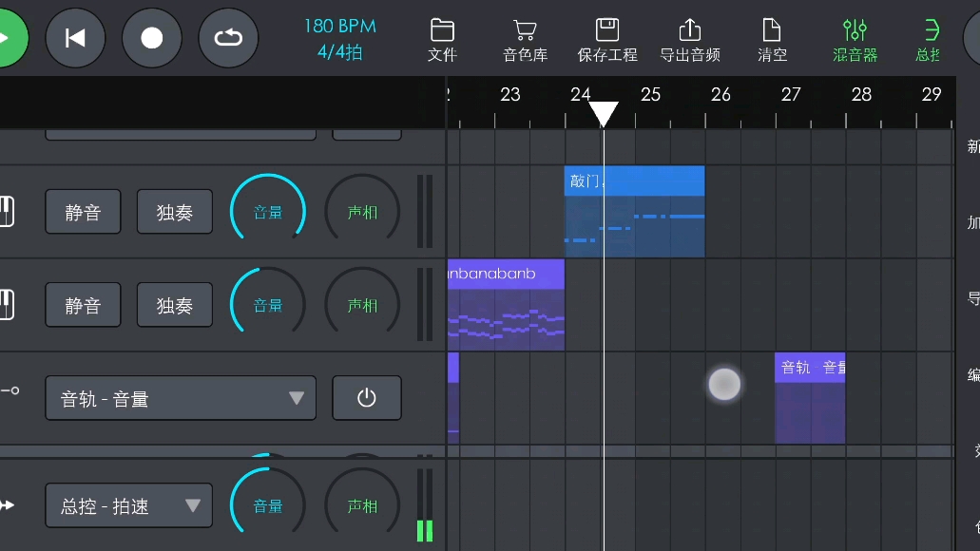Click the piano instrument icon of the 敲门 track
The image size is (980, 551).
(7, 212)
